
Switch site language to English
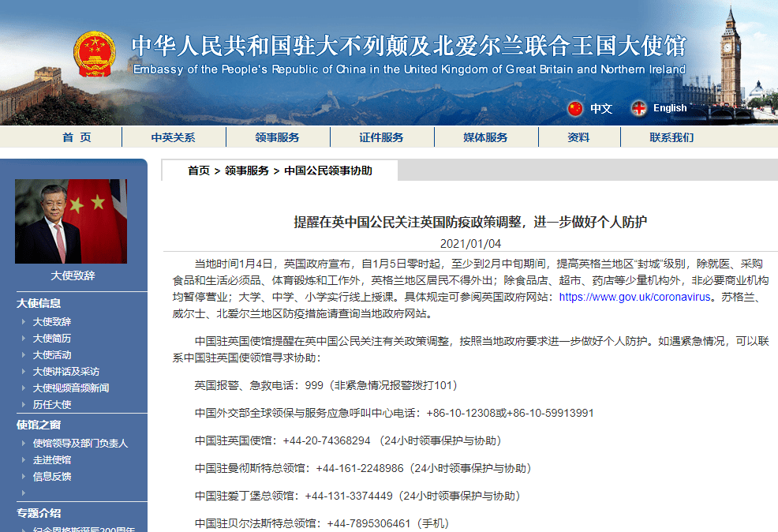670,108
